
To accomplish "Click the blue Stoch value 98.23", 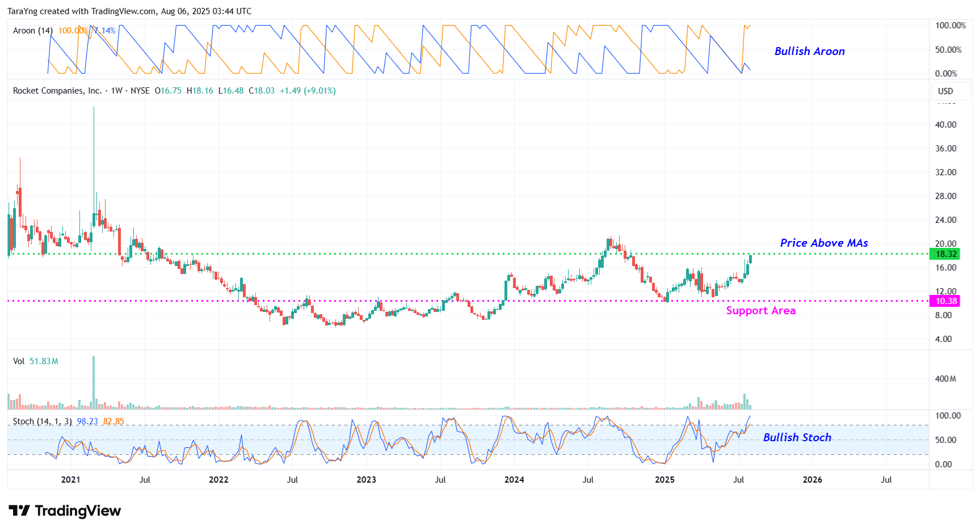I will tap(87, 421).
